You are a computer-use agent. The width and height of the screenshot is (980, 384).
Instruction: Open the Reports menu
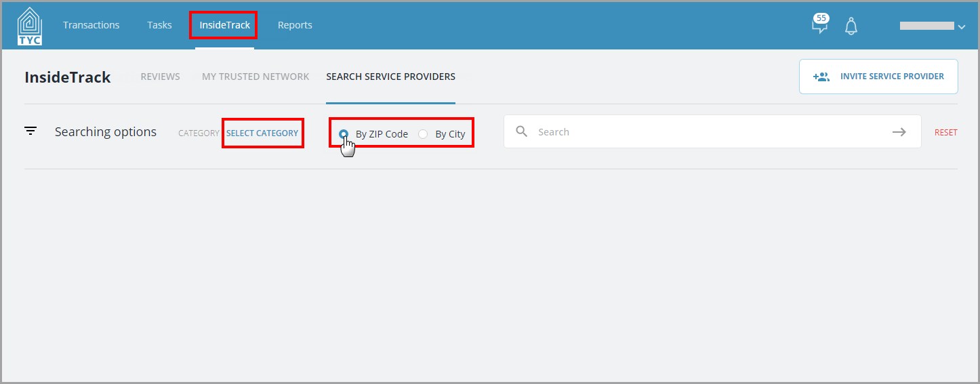click(x=295, y=25)
